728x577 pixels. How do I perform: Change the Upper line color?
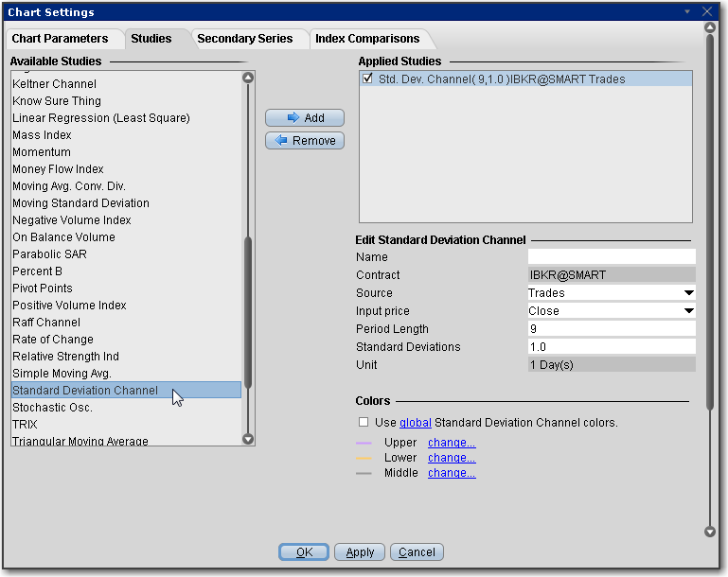tap(452, 443)
